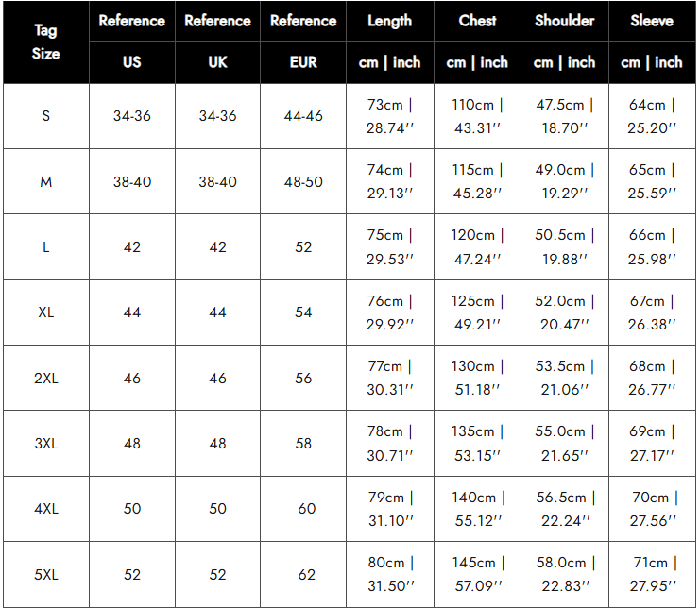Click the 55.0cm shoulder measurement cell

[x=564, y=443]
